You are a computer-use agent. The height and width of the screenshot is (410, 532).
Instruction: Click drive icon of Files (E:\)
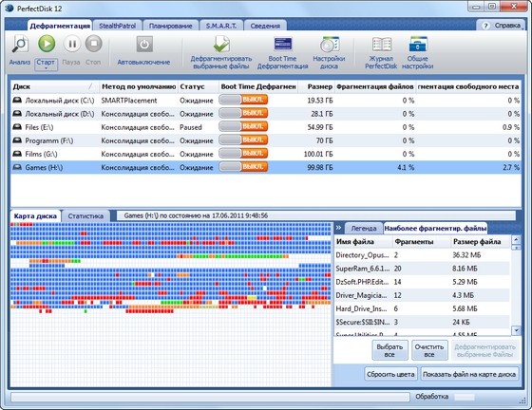click(x=17, y=127)
